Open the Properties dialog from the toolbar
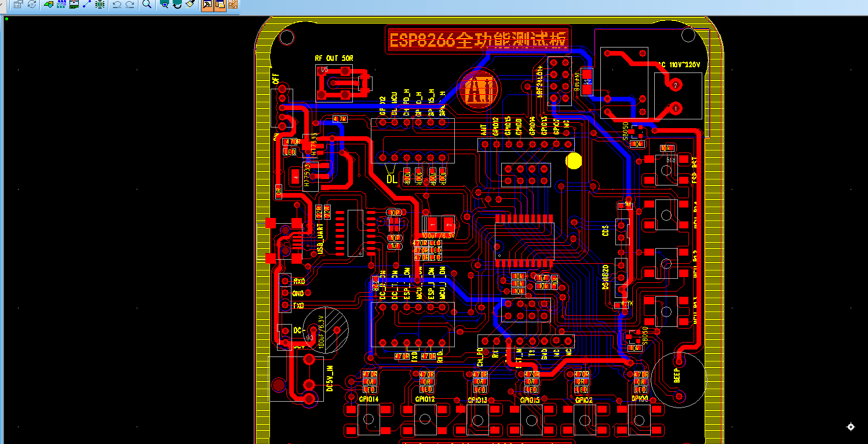Image resolution: width=868 pixels, height=444 pixels. [17, 4]
